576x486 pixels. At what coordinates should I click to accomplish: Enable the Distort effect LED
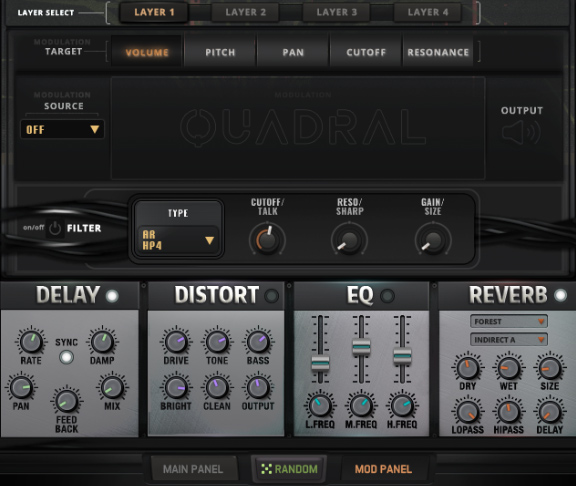[272, 296]
